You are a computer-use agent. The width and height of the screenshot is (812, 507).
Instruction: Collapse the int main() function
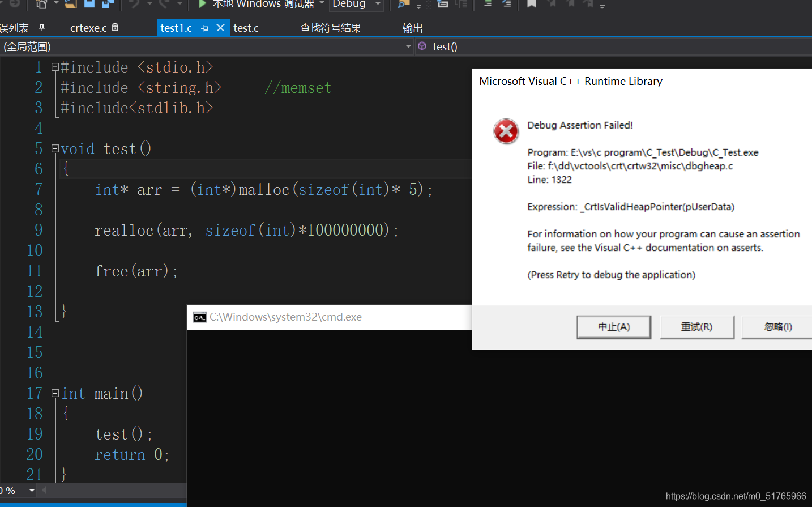coord(55,393)
